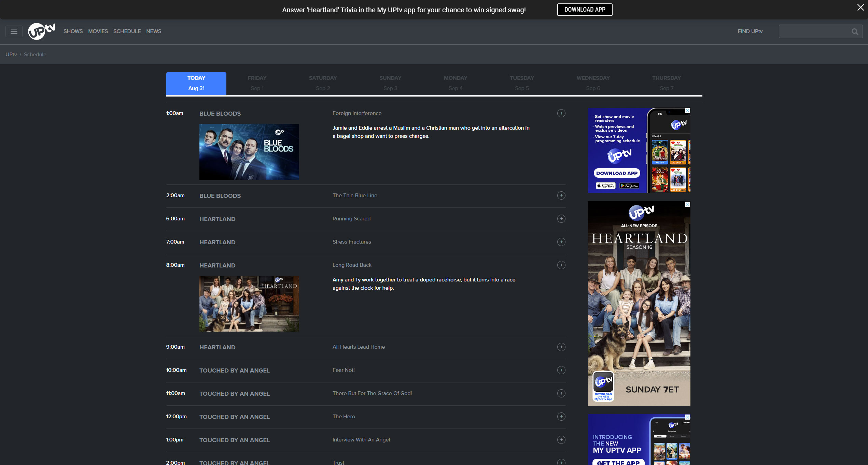Switch to the THURSDAY Sep 7 tab

pyautogui.click(x=667, y=83)
